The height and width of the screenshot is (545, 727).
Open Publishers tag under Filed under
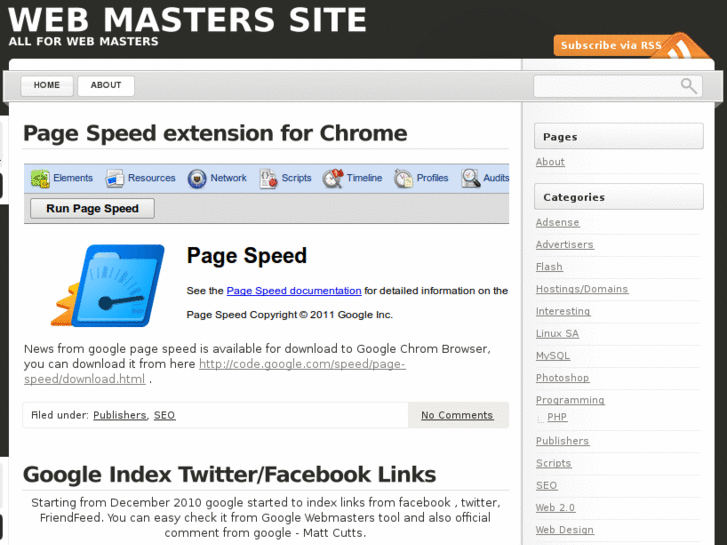(120, 415)
